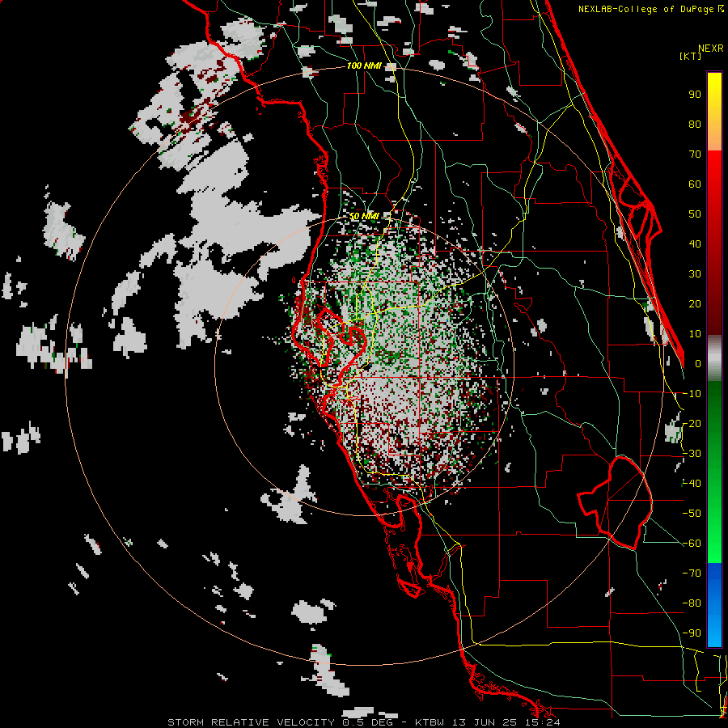Viewport: 728px width, 728px height.
Task: Click the NEXR label above the color scale
Action: click(711, 48)
